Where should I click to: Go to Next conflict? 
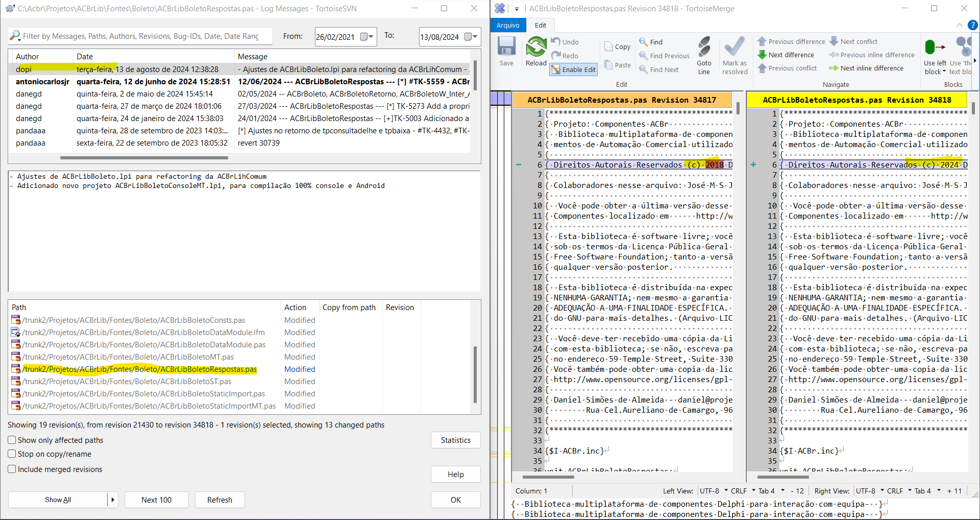click(854, 41)
